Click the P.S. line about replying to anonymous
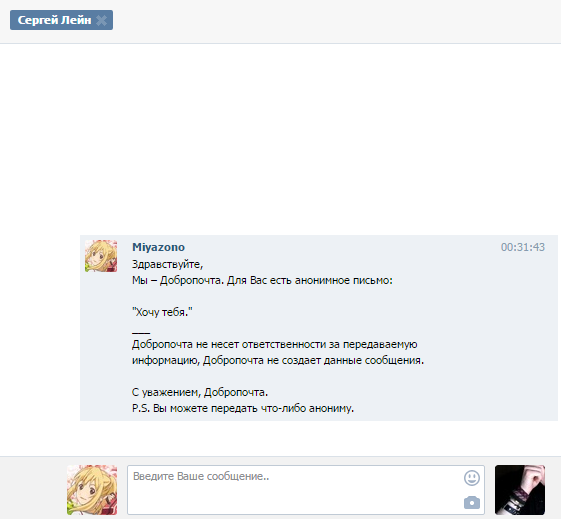Image resolution: width=561 pixels, height=519 pixels. pos(243,408)
